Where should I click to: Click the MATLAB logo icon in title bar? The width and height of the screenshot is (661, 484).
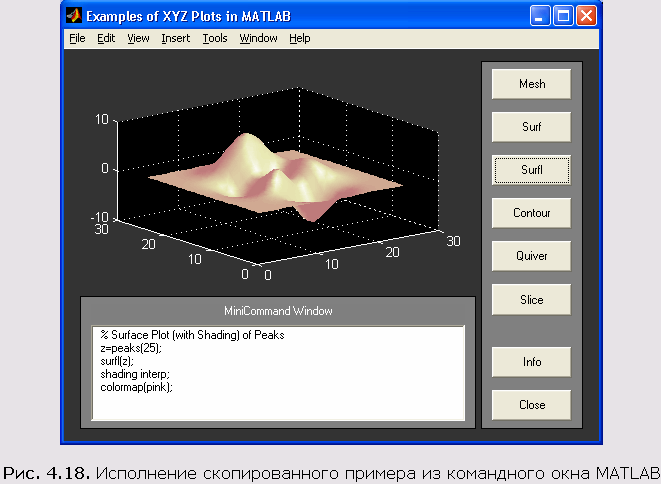tap(74, 16)
